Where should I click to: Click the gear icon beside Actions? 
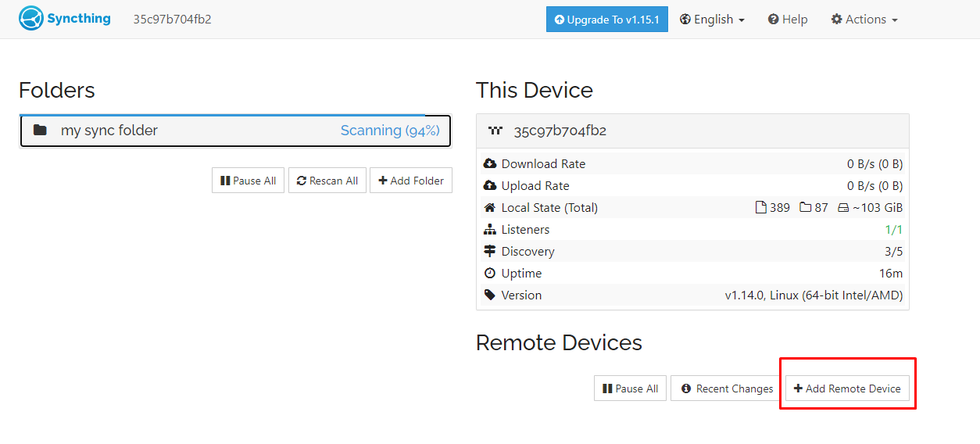tap(836, 20)
